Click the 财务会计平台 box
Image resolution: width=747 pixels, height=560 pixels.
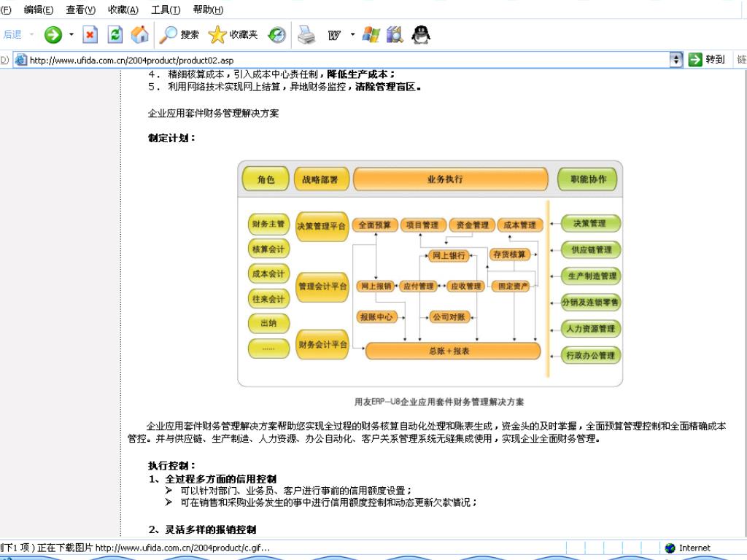pyautogui.click(x=322, y=344)
